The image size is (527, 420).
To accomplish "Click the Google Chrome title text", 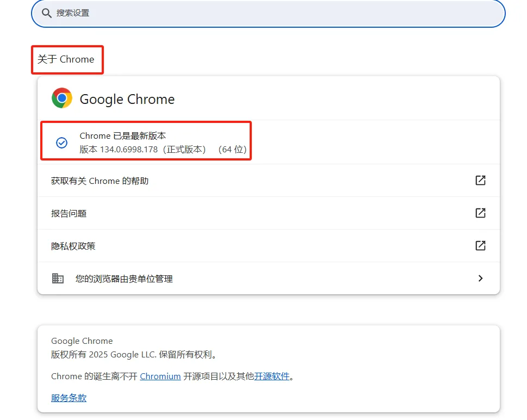I will pyautogui.click(x=127, y=99).
